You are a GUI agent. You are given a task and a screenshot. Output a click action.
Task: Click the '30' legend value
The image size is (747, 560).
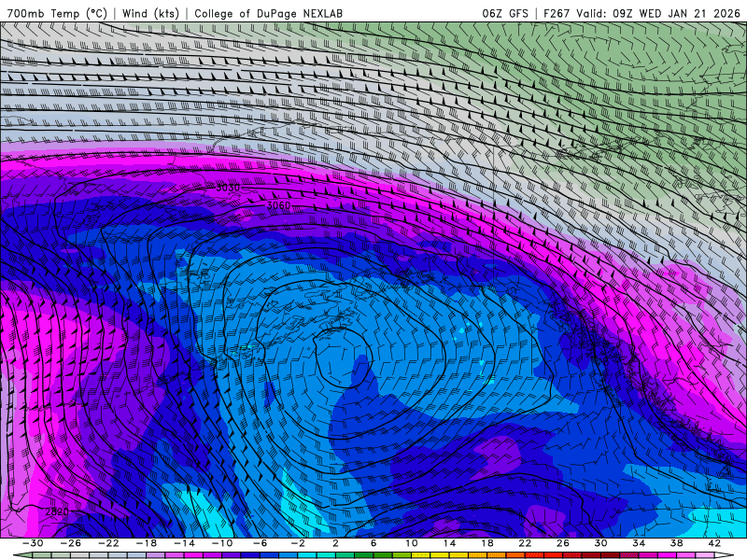(x=600, y=543)
